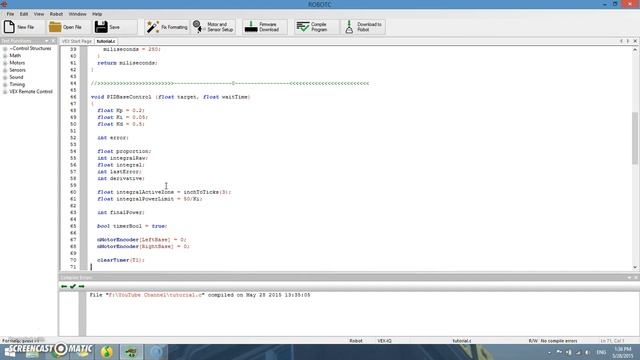
Task: Click the 'clearTimer(T1);' line
Action: pos(121,260)
